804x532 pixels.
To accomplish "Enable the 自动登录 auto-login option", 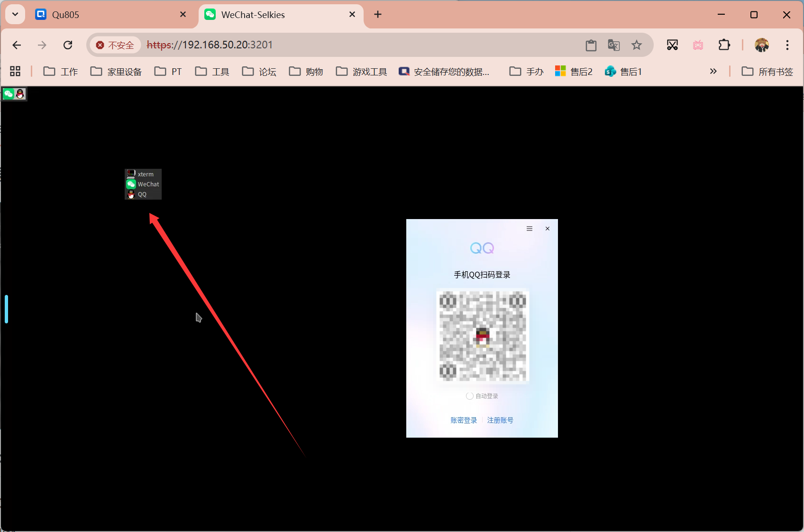I will point(470,396).
